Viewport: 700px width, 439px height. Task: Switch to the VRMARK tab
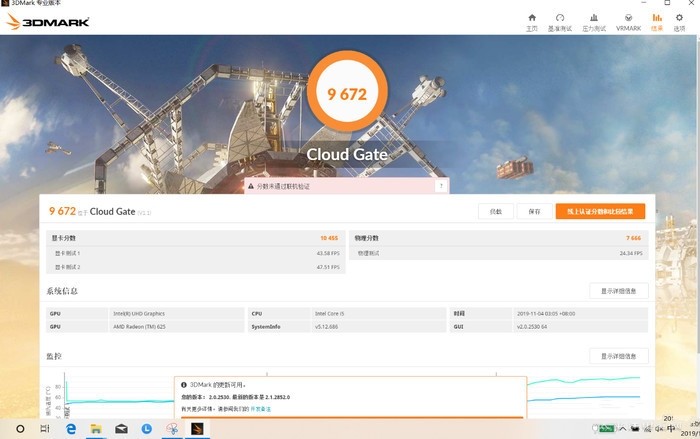[628, 22]
